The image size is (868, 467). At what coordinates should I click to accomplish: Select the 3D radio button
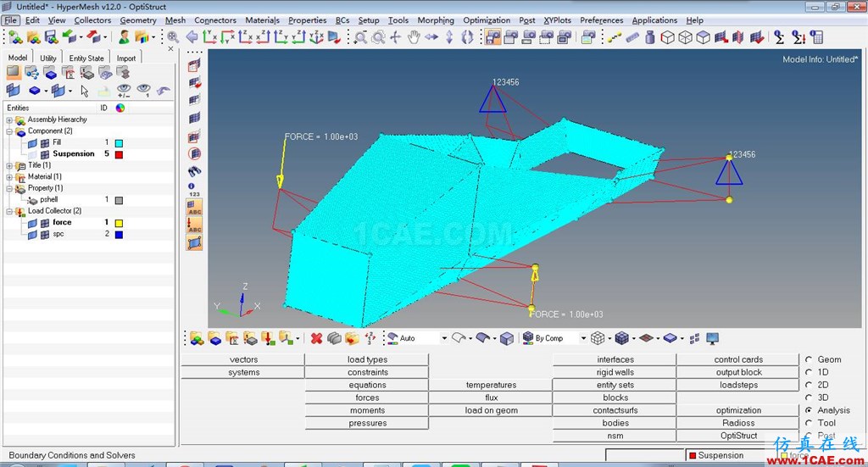(809, 398)
